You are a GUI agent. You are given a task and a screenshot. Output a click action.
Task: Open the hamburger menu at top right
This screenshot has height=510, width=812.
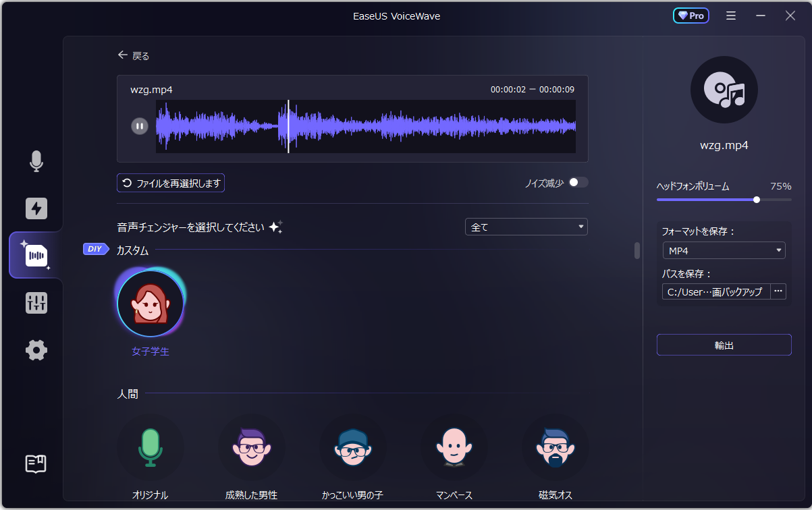730,15
